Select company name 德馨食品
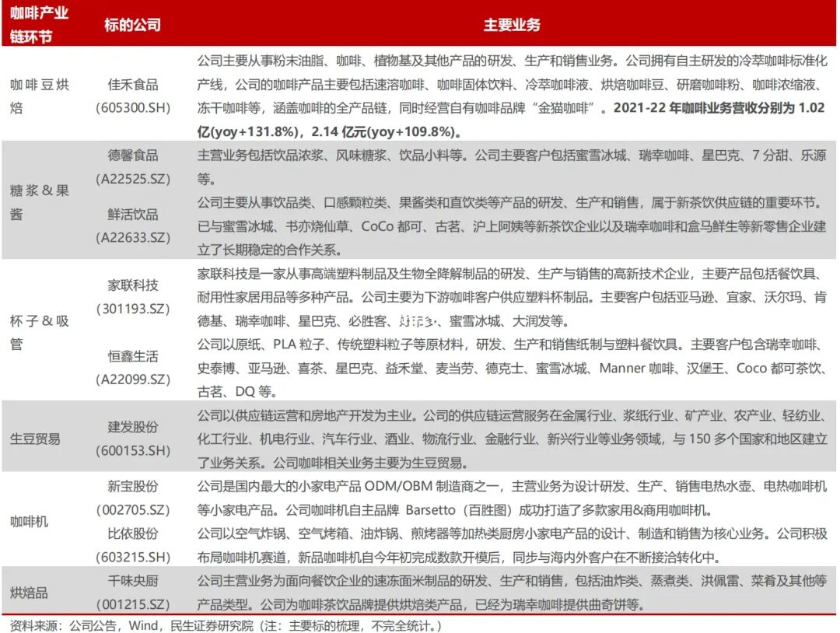 click(x=133, y=156)
